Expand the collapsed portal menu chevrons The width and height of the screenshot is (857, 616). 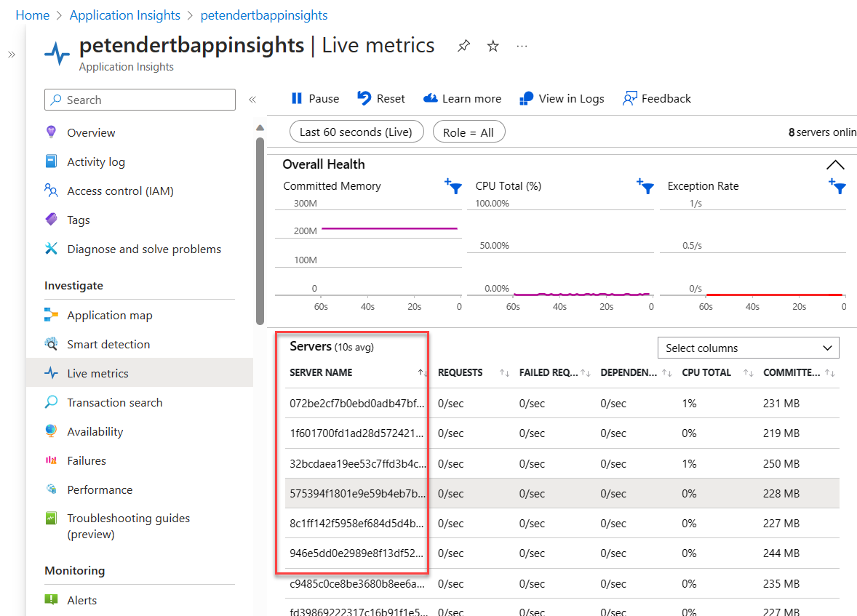click(x=12, y=54)
